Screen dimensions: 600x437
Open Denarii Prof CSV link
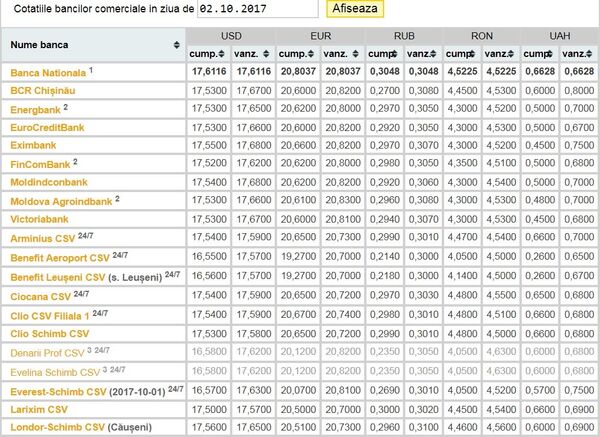click(x=47, y=353)
